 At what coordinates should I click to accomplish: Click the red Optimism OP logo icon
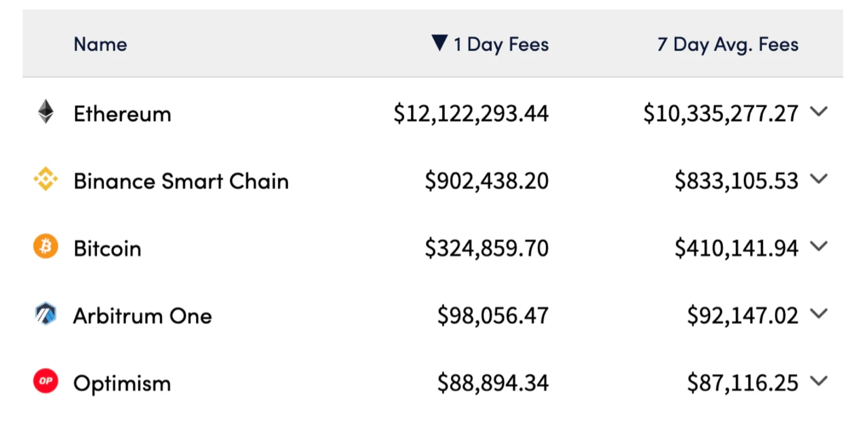coord(45,382)
